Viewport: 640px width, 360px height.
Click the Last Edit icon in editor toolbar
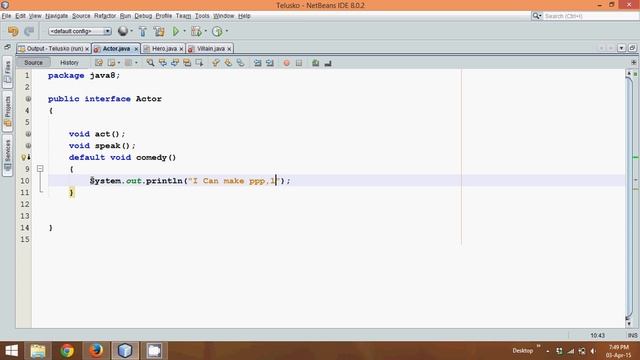point(99,63)
